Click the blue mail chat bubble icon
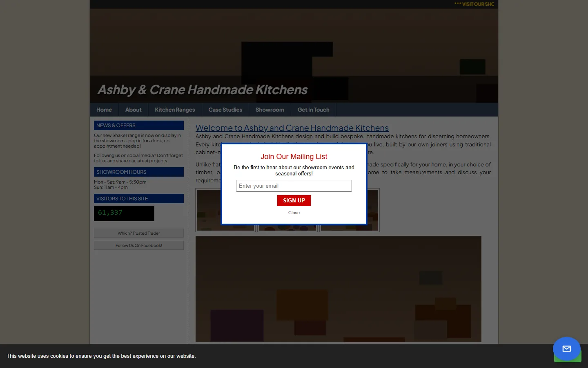Image resolution: width=588 pixels, height=368 pixels. (567, 349)
